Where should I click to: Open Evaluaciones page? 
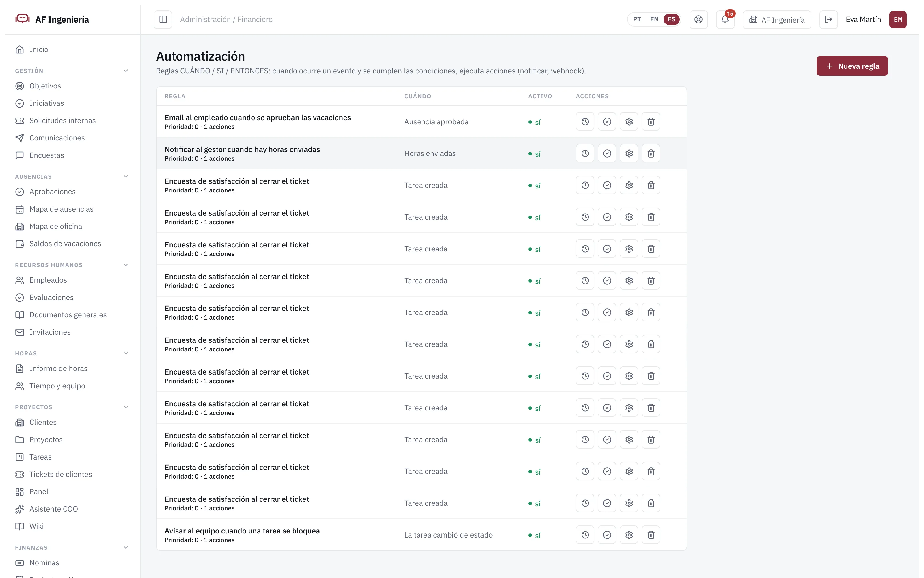tap(51, 297)
